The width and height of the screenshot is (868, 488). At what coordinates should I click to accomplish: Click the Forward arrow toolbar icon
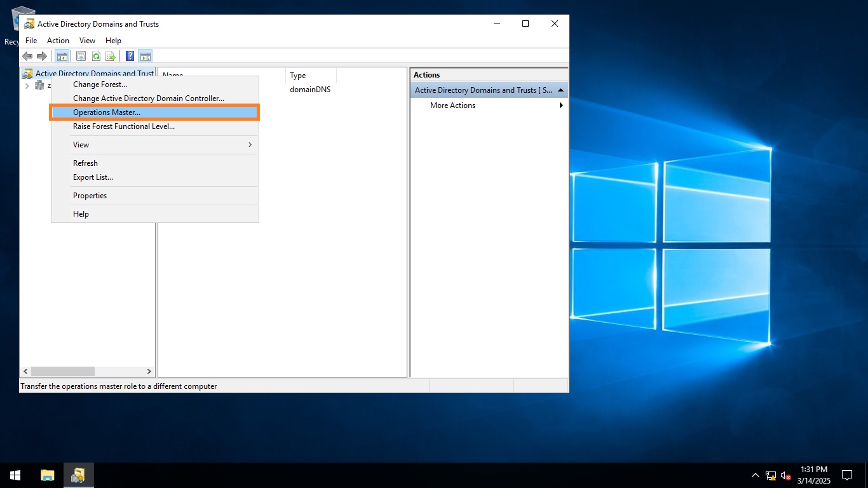42,56
